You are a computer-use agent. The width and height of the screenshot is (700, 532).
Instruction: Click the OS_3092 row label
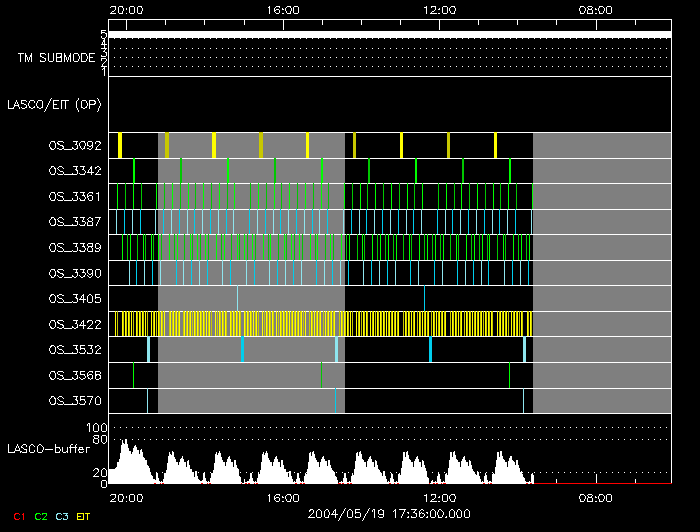pyautogui.click(x=75, y=146)
